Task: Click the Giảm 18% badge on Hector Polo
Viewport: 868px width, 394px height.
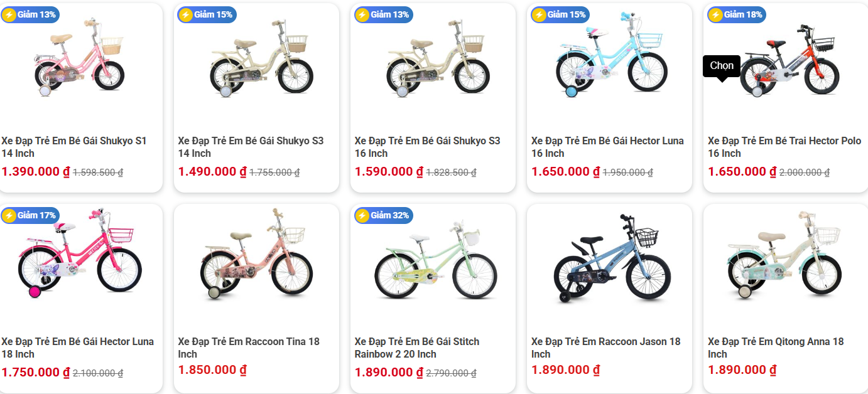Action: click(735, 14)
